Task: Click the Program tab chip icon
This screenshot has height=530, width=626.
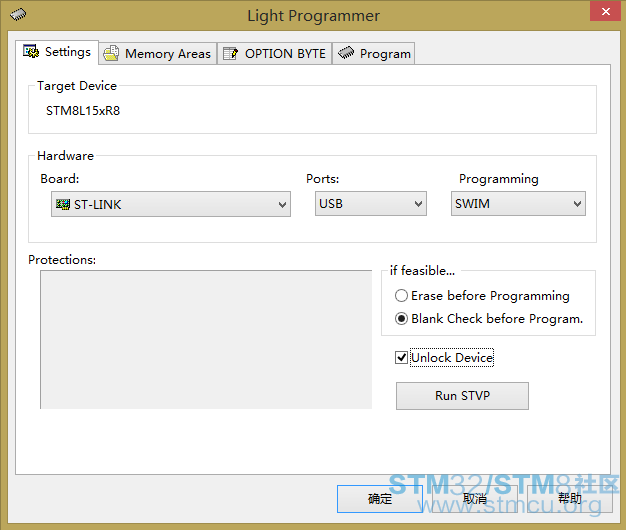Action: pos(346,52)
